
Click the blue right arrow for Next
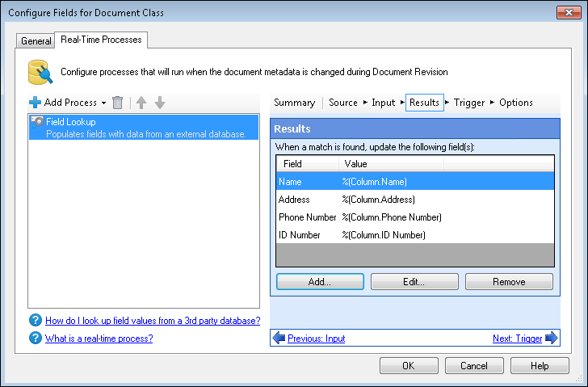(551, 339)
